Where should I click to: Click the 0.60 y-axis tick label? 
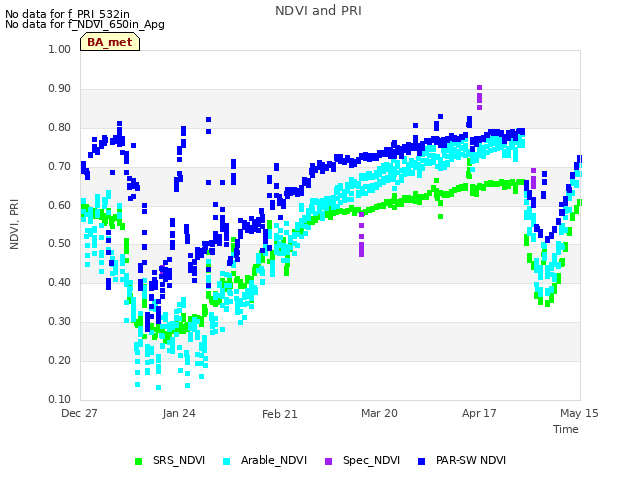pos(60,205)
